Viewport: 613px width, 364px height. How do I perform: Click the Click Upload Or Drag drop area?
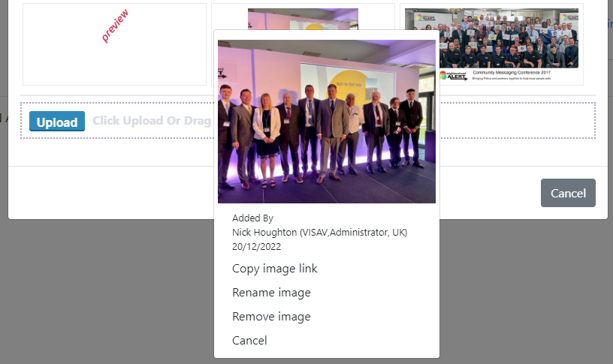coord(152,121)
